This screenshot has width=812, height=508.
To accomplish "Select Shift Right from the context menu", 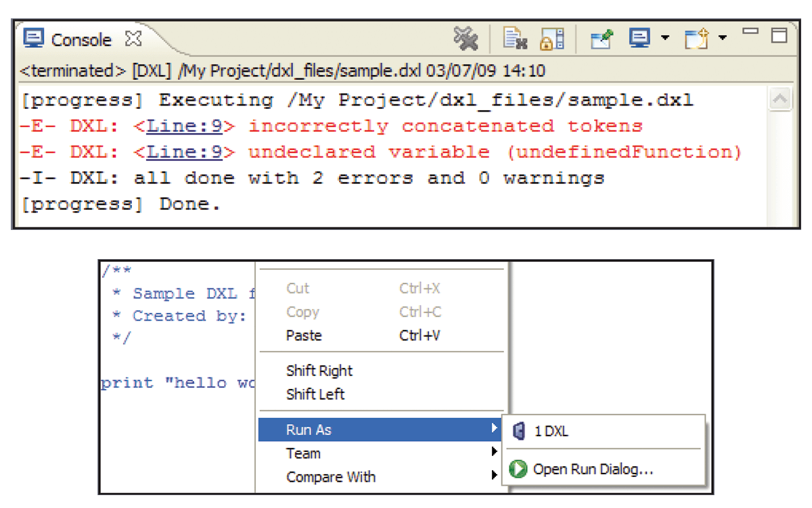I will point(319,370).
